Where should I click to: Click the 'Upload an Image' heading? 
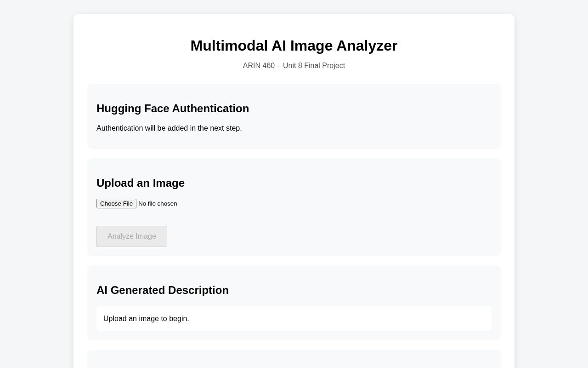(141, 183)
